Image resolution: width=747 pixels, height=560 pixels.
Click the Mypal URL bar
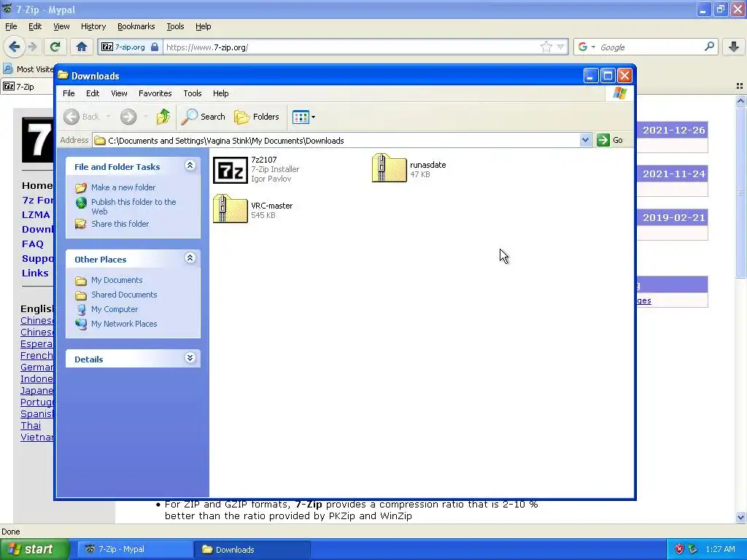351,47
